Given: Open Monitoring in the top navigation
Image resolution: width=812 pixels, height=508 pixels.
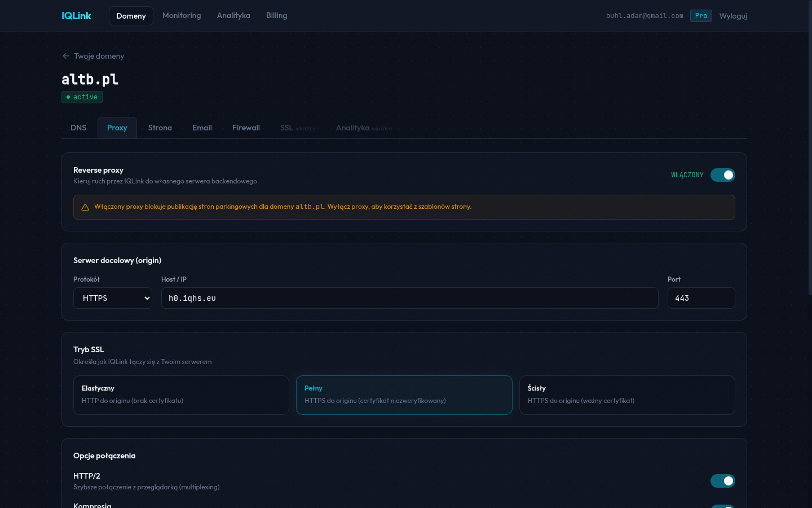Looking at the screenshot, I should pyautogui.click(x=182, y=15).
